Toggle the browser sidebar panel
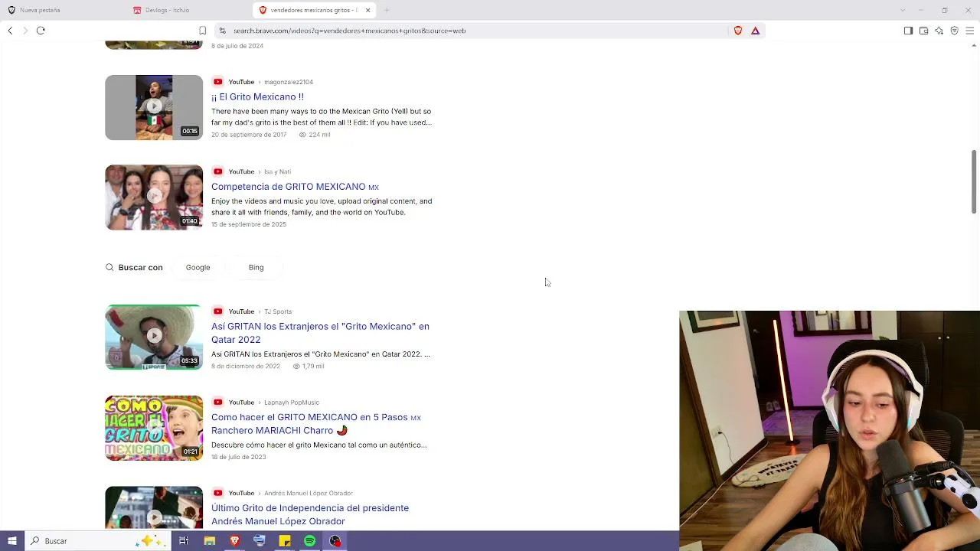Image resolution: width=980 pixels, height=551 pixels. (x=908, y=31)
